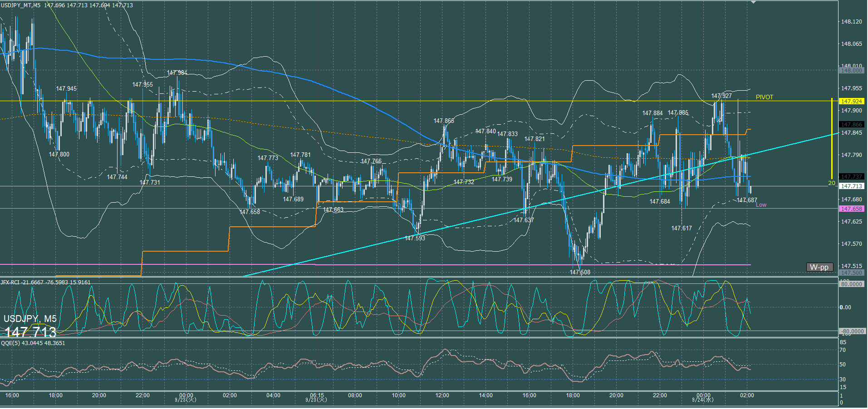Click the QQE(5) indicator label
The width and height of the screenshot is (868, 409).
[33, 343]
